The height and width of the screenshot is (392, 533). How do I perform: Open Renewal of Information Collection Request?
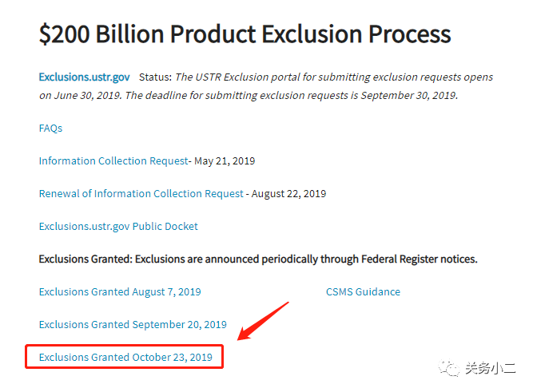pyautogui.click(x=141, y=193)
